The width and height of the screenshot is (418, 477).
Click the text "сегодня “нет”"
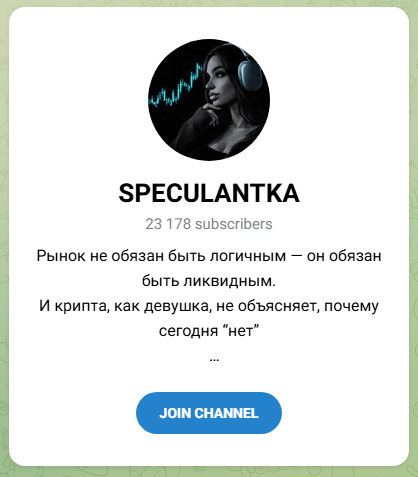[x=209, y=331]
